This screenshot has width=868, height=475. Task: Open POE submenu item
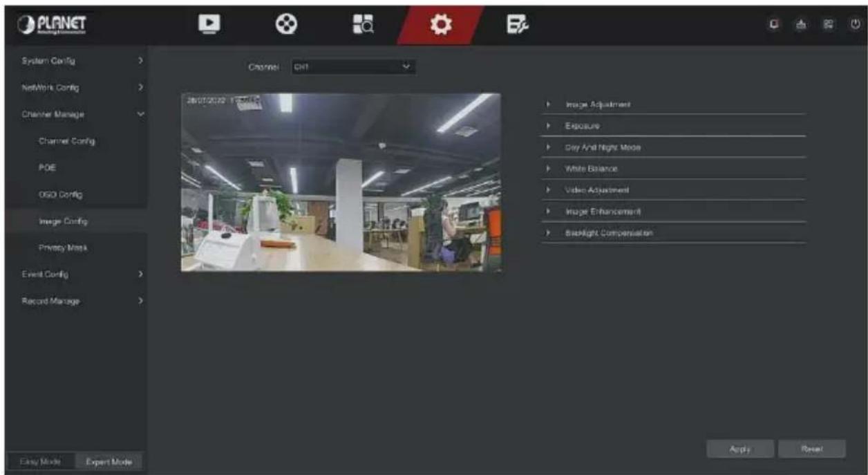coord(76,168)
